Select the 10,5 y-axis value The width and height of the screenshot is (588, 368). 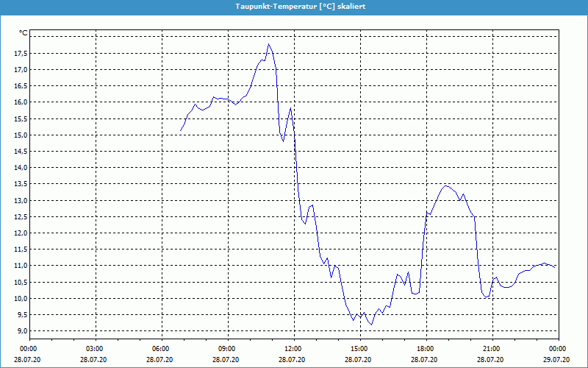click(x=21, y=282)
